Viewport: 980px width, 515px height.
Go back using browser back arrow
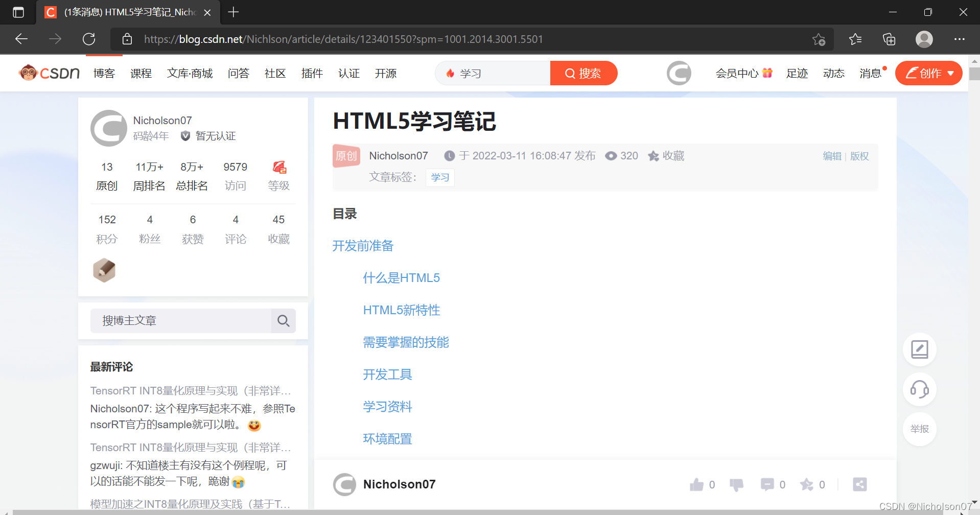pos(21,39)
